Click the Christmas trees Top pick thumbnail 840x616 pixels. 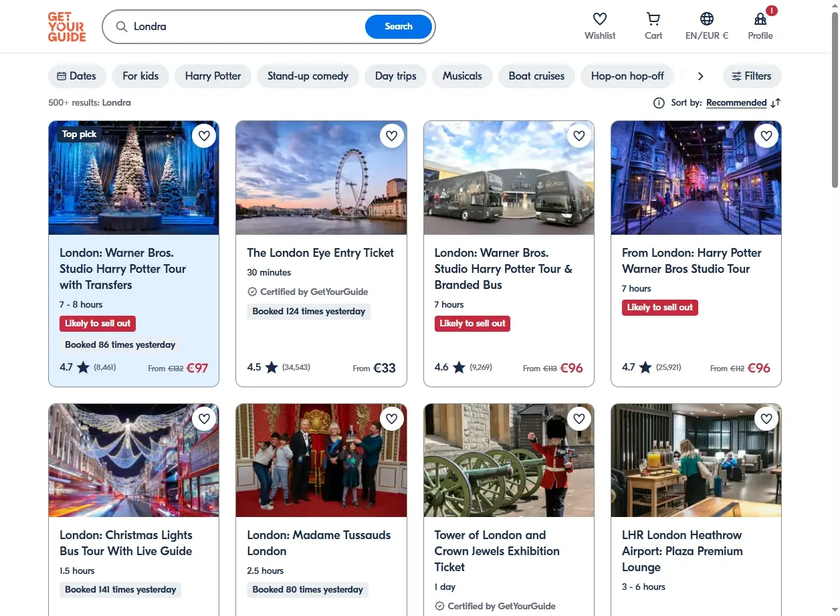pos(134,178)
